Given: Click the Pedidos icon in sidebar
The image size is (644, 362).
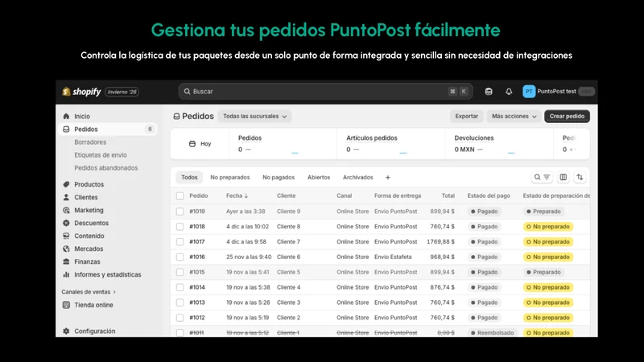Looking at the screenshot, I should (x=66, y=130).
